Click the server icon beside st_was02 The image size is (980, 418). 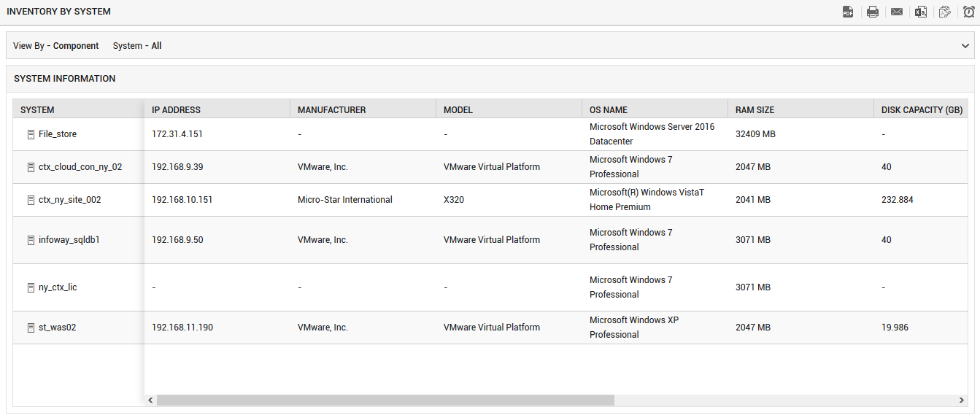click(31, 328)
